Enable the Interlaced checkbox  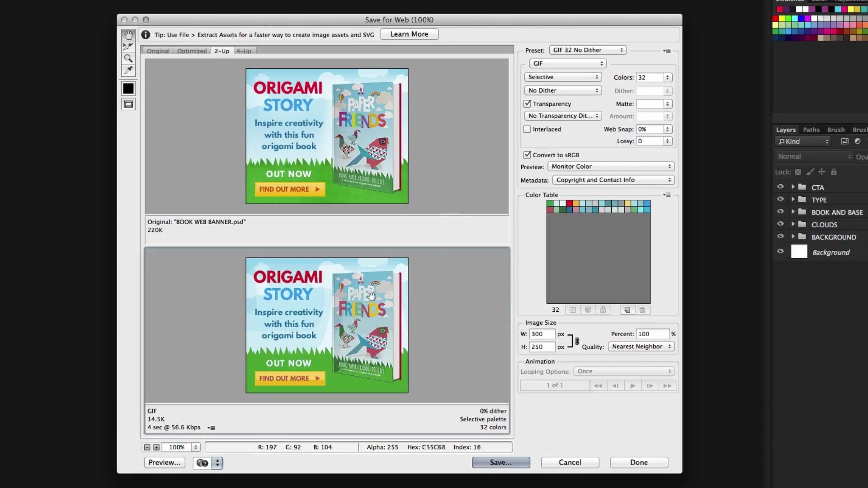[x=527, y=129]
